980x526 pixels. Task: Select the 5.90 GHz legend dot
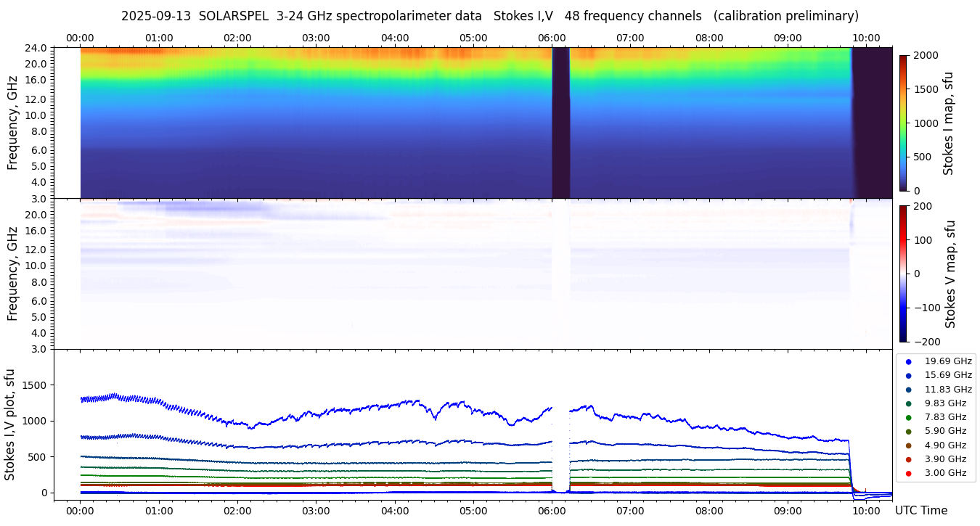pos(908,432)
